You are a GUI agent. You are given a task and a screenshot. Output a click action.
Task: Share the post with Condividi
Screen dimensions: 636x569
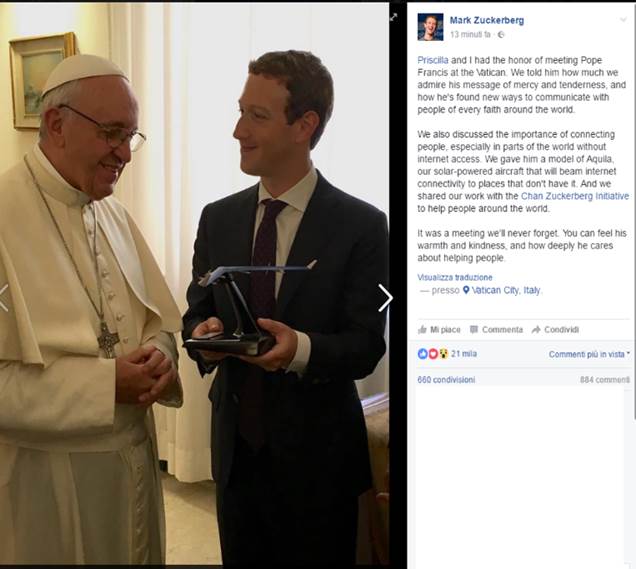click(x=555, y=330)
